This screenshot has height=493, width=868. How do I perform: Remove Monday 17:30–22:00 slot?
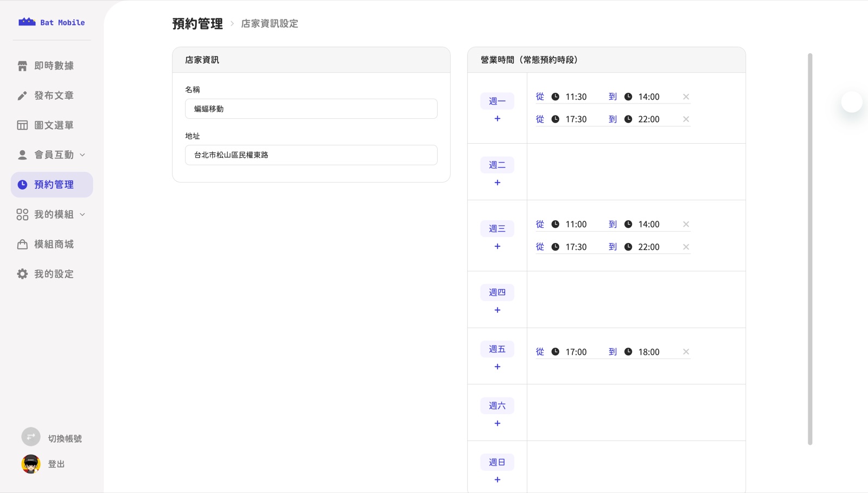tap(686, 119)
